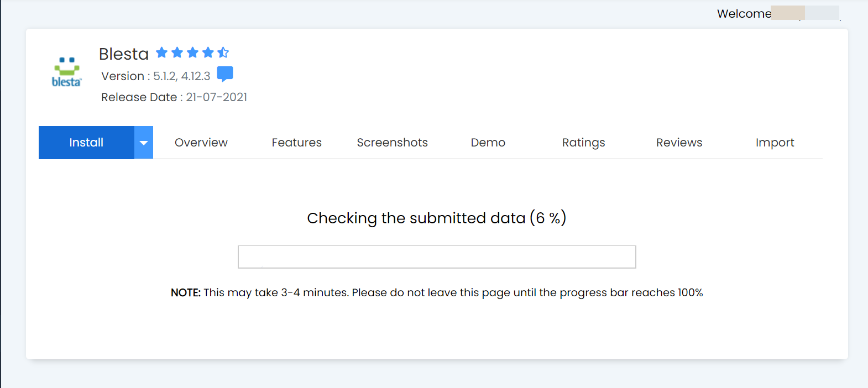Viewport: 868px width, 388px height.
Task: Open the blue comment bubble icon
Action: click(225, 74)
